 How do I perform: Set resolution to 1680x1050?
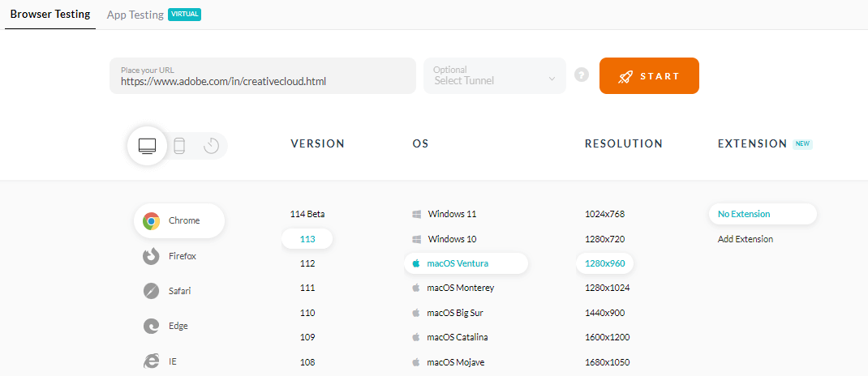[x=608, y=363]
